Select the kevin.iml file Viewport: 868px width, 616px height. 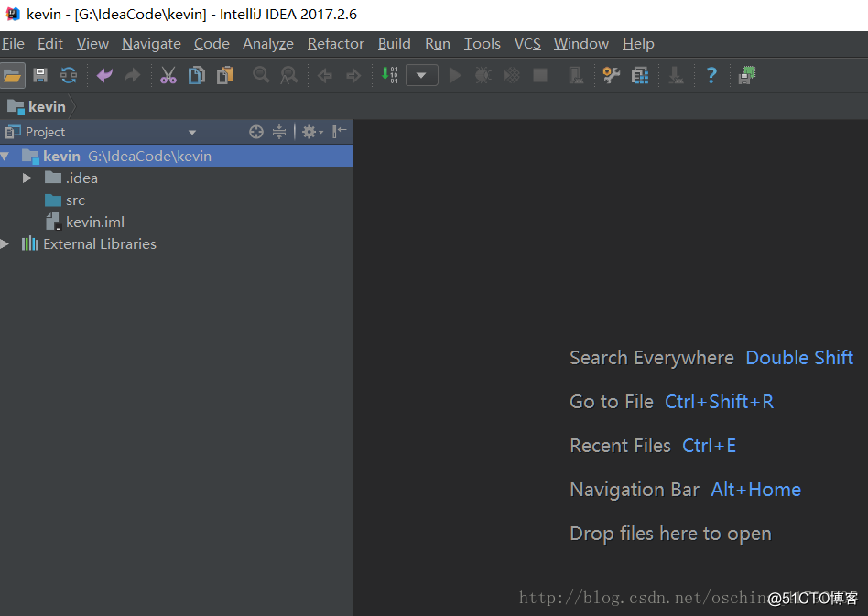tap(94, 222)
